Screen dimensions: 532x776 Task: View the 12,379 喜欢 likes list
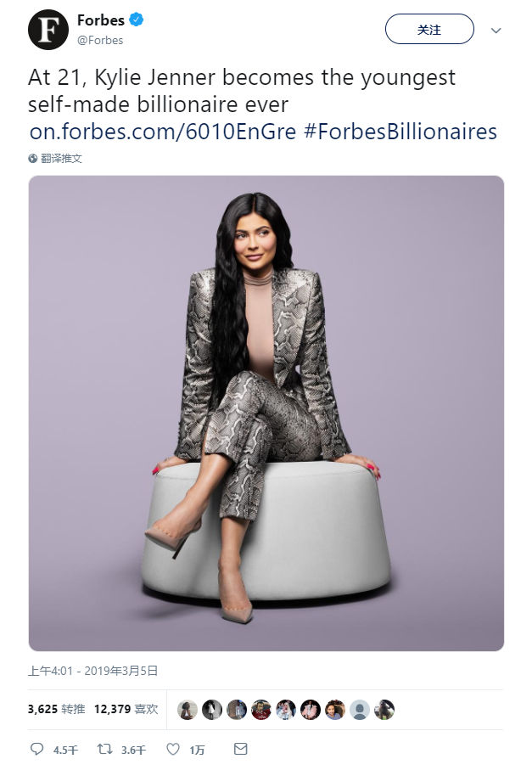pyautogui.click(x=126, y=709)
